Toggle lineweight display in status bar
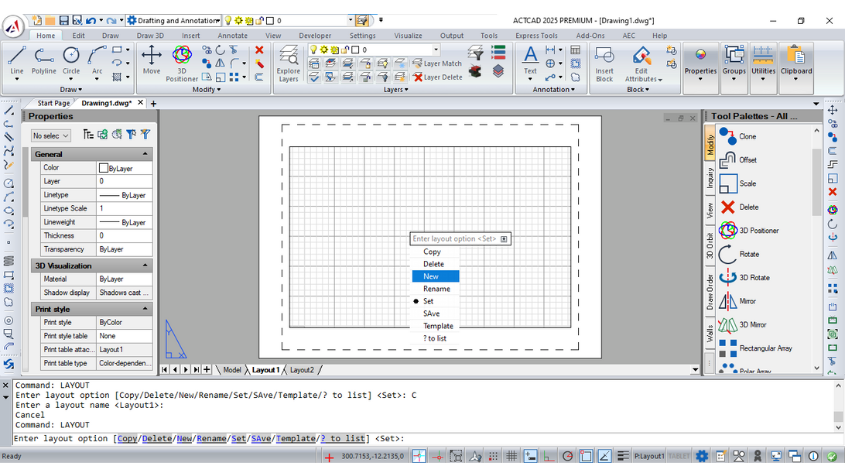This screenshot has height=475, width=845. click(623, 456)
